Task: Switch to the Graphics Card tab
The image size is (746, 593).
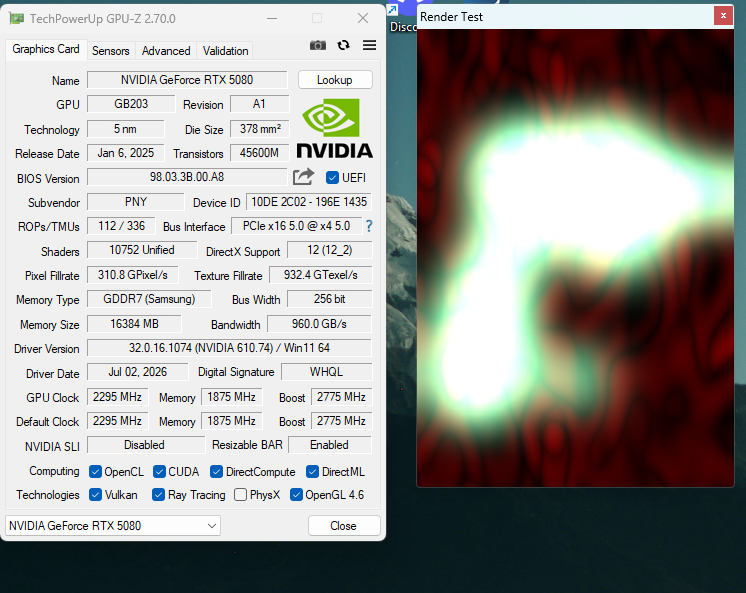Action: click(46, 49)
